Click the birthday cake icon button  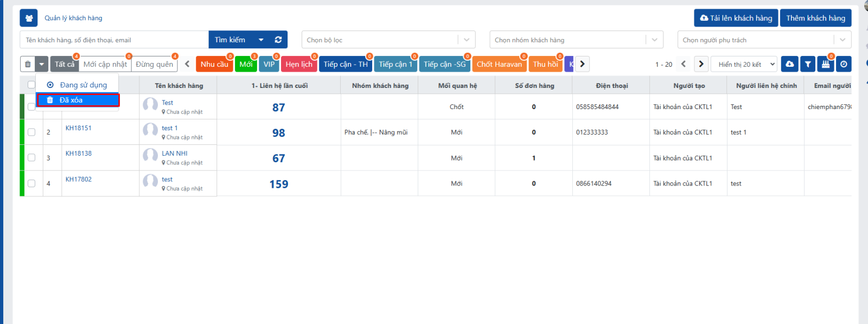(826, 64)
